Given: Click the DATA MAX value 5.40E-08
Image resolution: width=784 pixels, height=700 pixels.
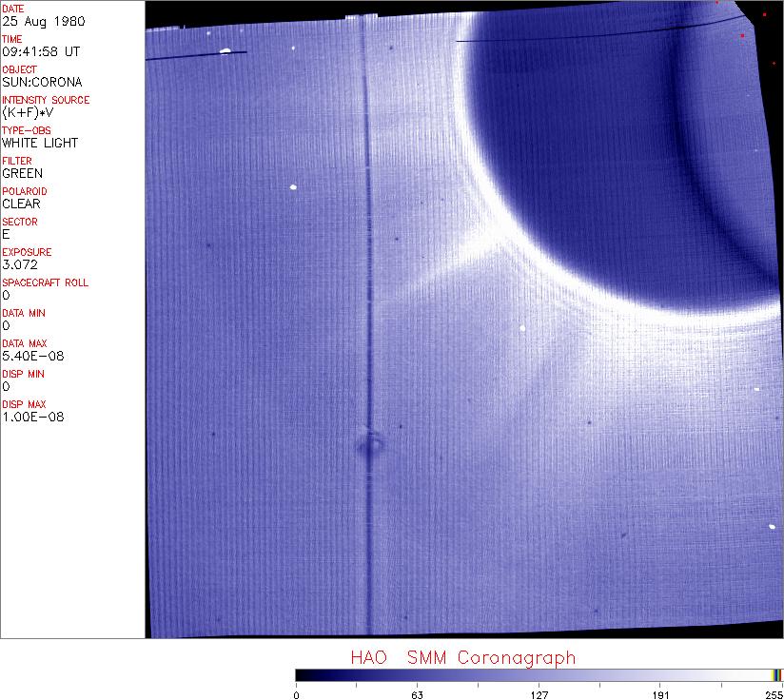Looking at the screenshot, I should click(x=33, y=356).
